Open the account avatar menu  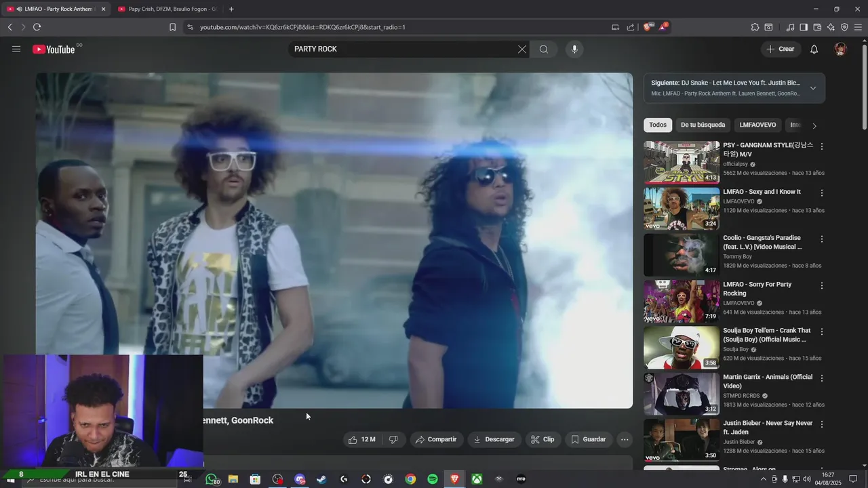point(841,49)
